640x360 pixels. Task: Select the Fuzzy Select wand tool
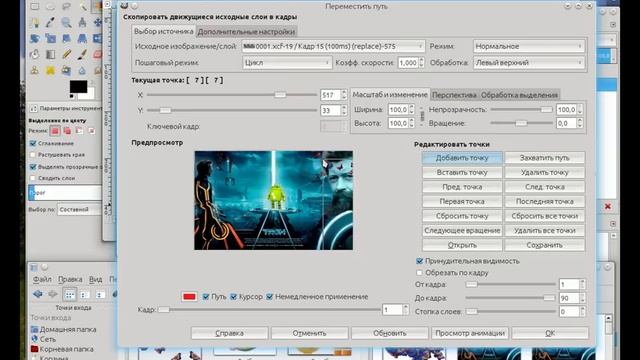pyautogui.click(x=82, y=7)
